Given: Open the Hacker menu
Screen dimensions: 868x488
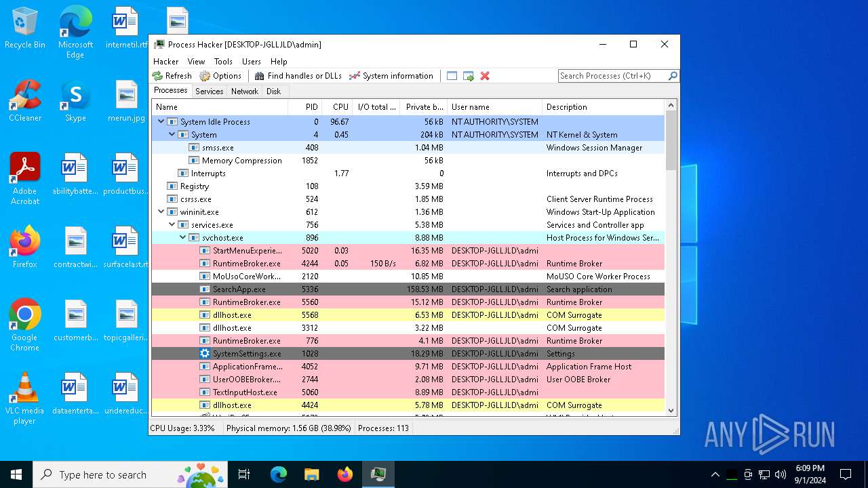Looking at the screenshot, I should [x=166, y=61].
